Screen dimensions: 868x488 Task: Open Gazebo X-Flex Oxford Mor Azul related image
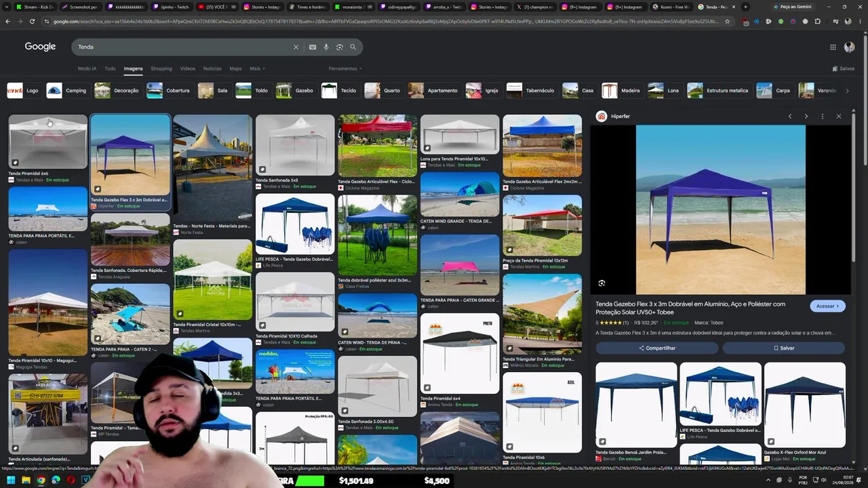(805, 405)
